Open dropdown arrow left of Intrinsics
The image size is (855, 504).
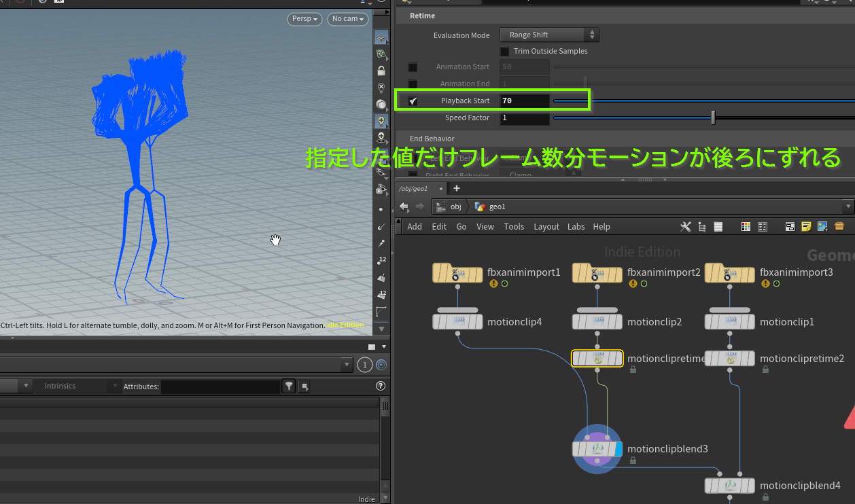pos(27,386)
